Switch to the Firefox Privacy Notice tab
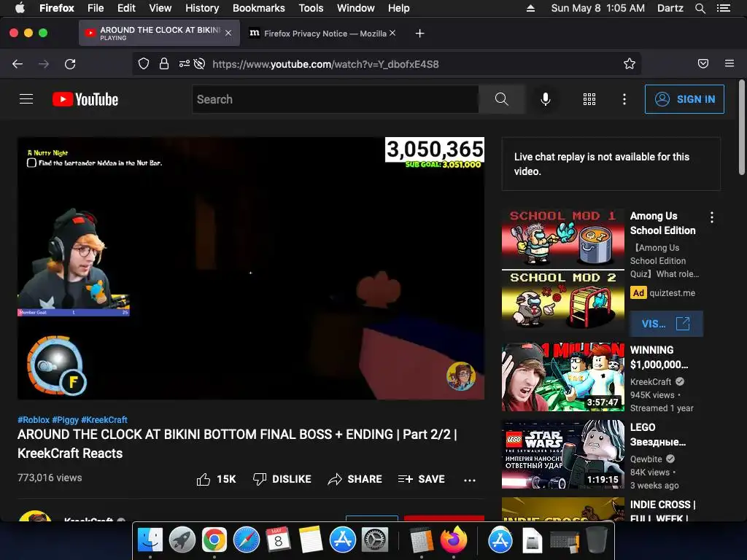This screenshot has height=560, width=747. (x=322, y=34)
